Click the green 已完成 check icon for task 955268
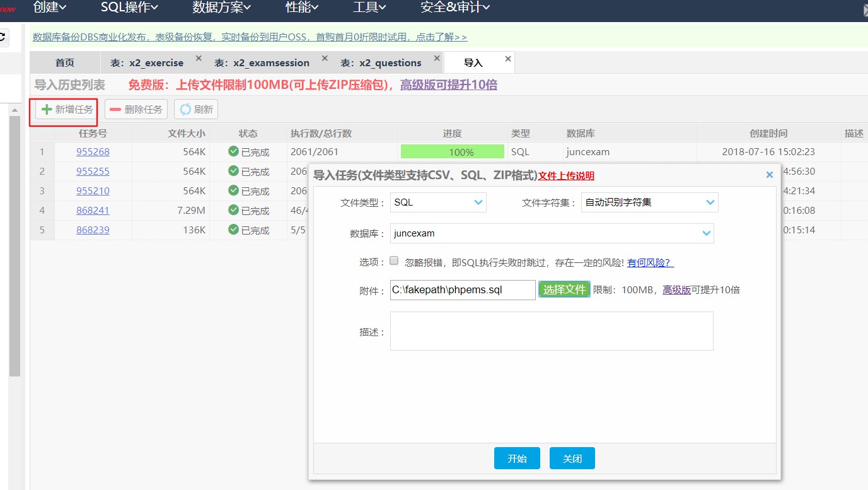Viewport: 868px width, 490px height. point(233,152)
